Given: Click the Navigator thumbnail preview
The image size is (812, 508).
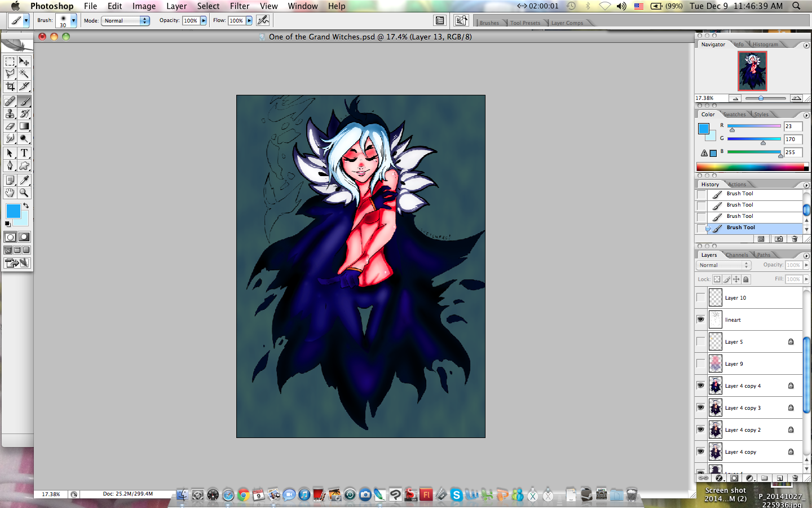Looking at the screenshot, I should tap(752, 71).
